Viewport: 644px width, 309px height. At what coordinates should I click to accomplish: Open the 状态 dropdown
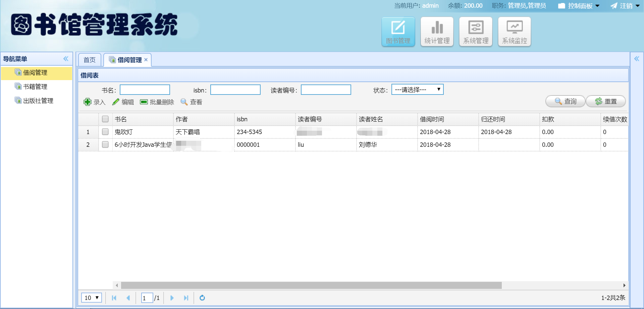pyautogui.click(x=418, y=89)
